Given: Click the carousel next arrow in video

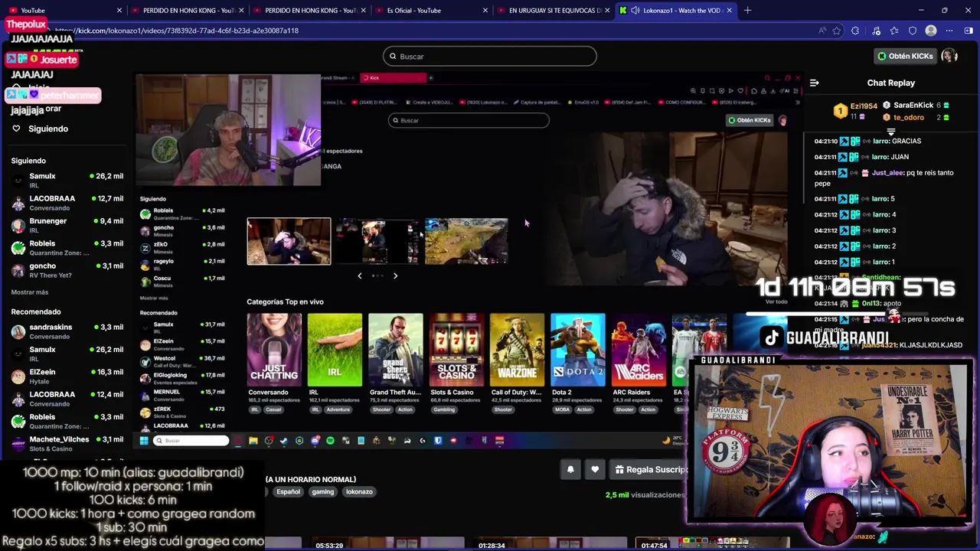Looking at the screenshot, I should click(395, 275).
